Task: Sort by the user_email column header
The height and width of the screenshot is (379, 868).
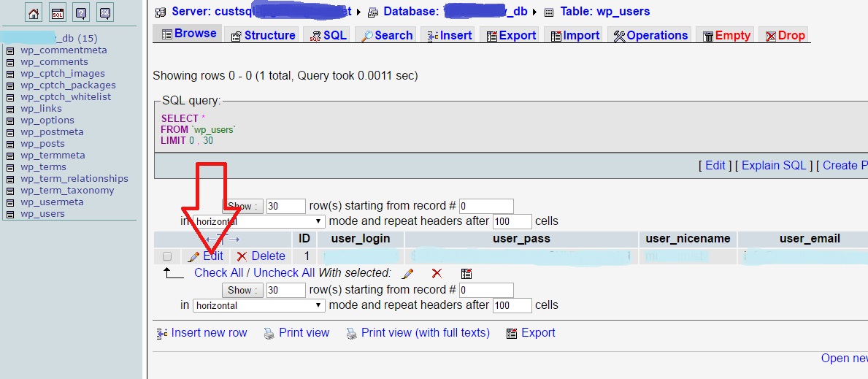Action: tap(810, 239)
